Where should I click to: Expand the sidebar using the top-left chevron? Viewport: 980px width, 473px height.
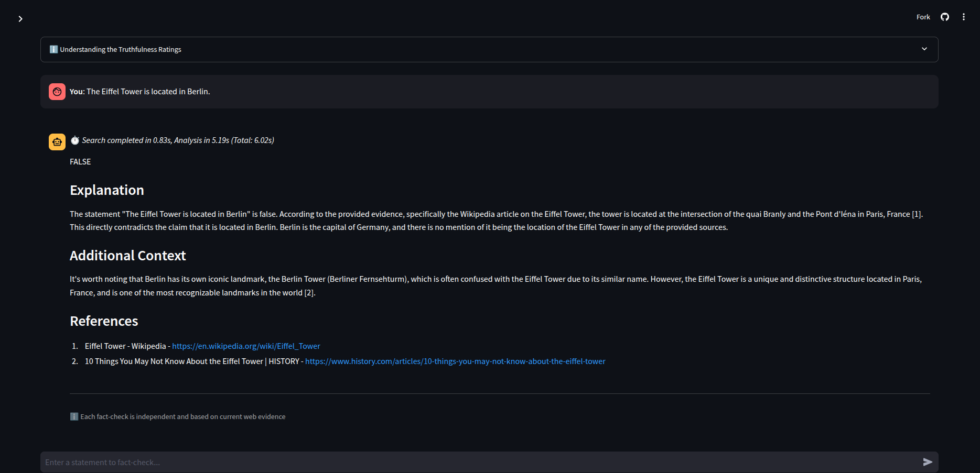20,19
